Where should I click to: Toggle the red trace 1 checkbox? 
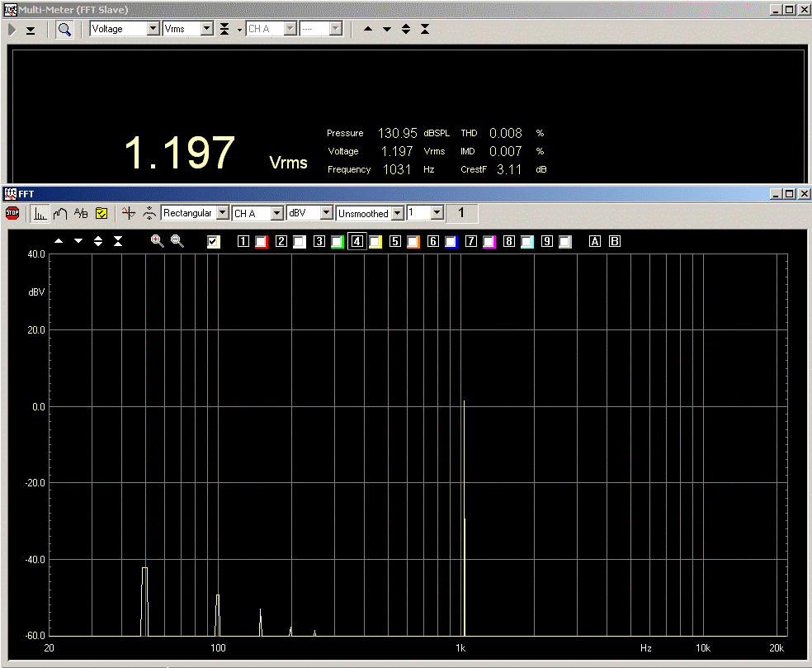click(x=261, y=242)
